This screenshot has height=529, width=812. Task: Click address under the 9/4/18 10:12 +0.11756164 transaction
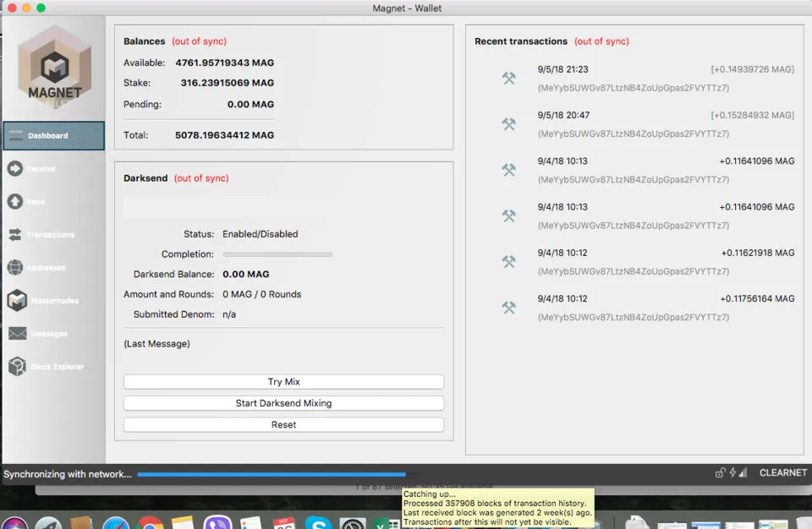[x=634, y=317]
